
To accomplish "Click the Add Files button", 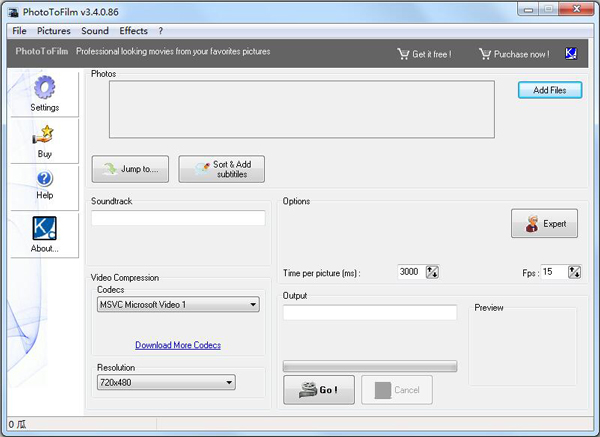I will (x=550, y=90).
